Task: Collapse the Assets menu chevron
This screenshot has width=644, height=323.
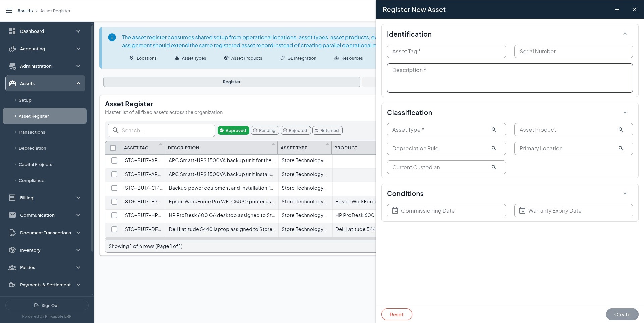Action: (78, 83)
